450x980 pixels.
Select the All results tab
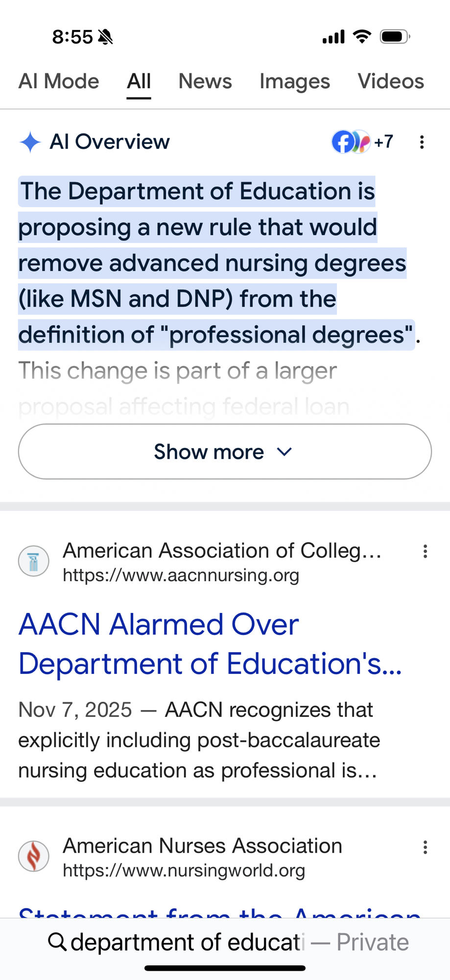(139, 81)
